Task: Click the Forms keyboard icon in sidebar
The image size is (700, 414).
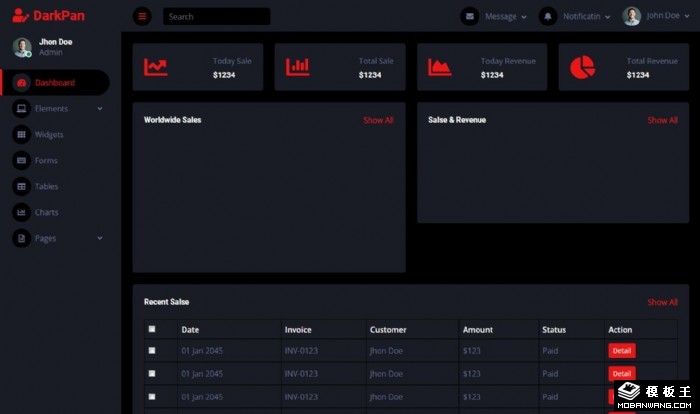Action: (x=22, y=160)
